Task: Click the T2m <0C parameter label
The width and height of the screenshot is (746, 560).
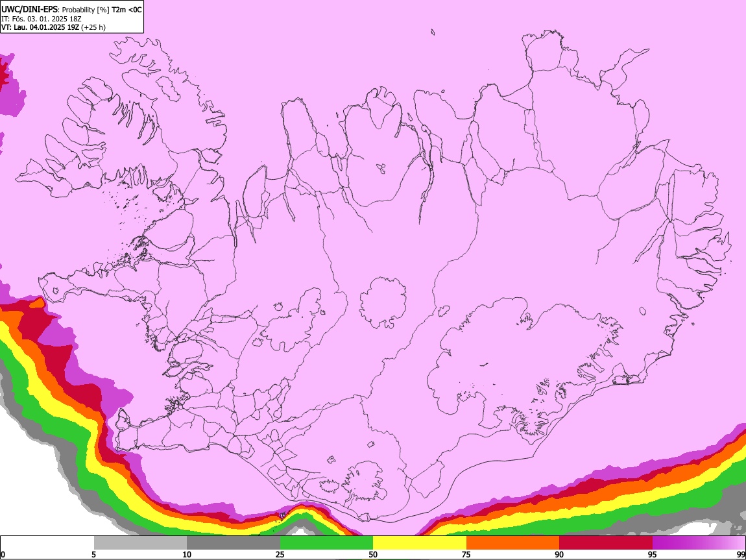Action: click(126, 10)
